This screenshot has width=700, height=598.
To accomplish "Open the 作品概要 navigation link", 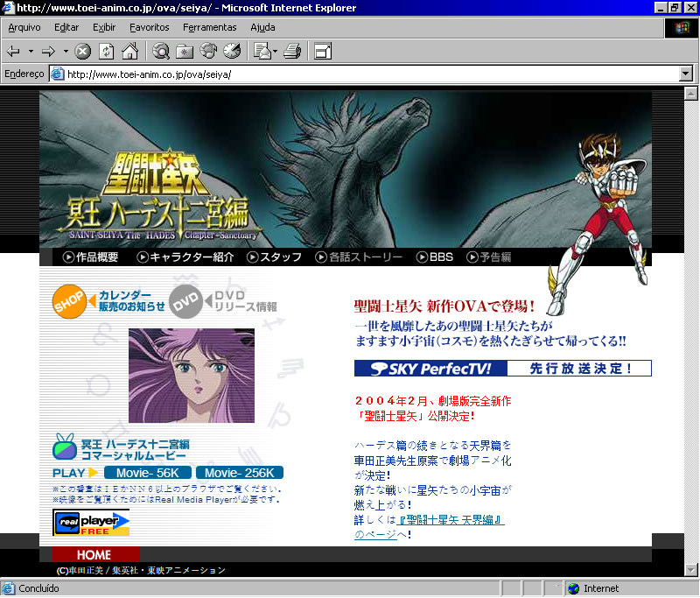I will pos(91,257).
